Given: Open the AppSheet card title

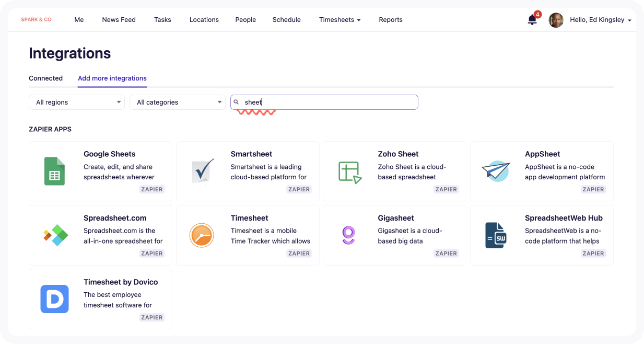Looking at the screenshot, I should [543, 154].
